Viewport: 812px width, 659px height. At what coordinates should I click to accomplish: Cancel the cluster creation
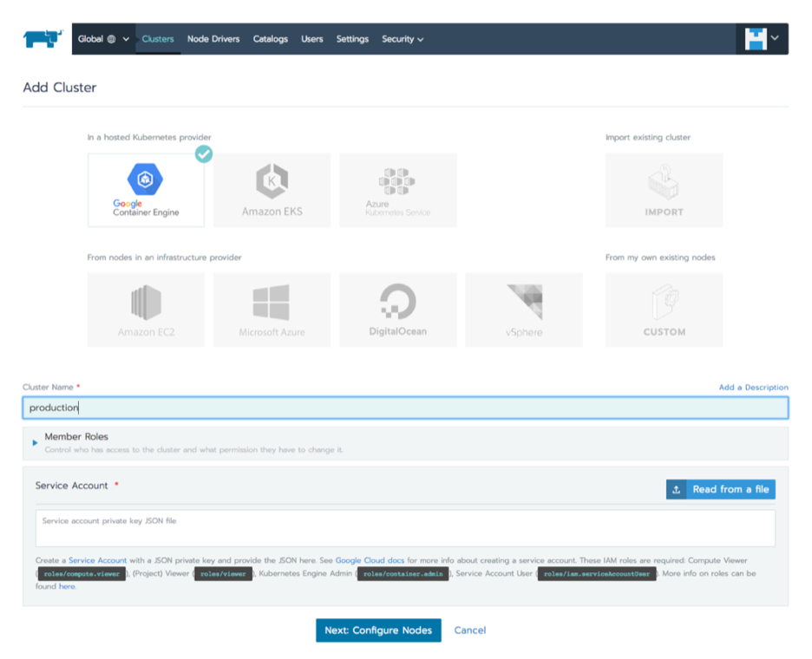tap(469, 630)
